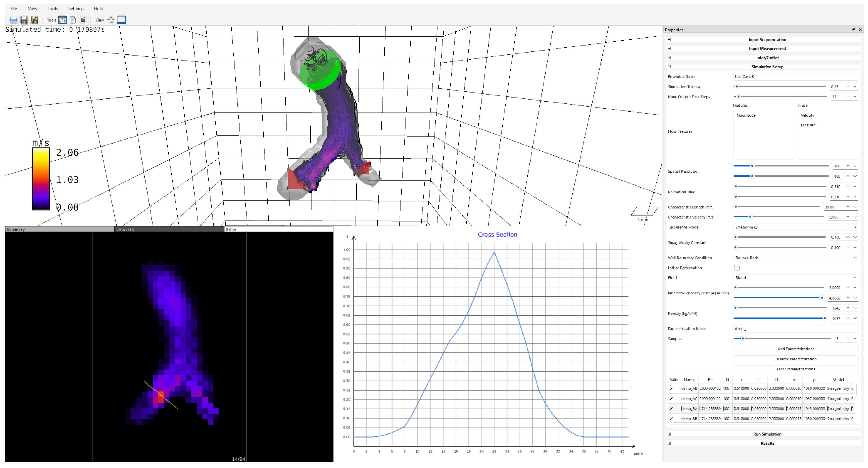The width and height of the screenshot is (868, 468).
Task: Click the Characteristic Velocity slider handle
Action: (x=750, y=217)
